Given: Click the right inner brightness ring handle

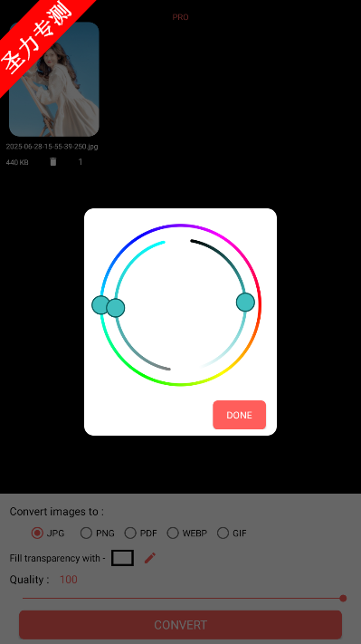Looking at the screenshot, I should pyautogui.click(x=245, y=303).
